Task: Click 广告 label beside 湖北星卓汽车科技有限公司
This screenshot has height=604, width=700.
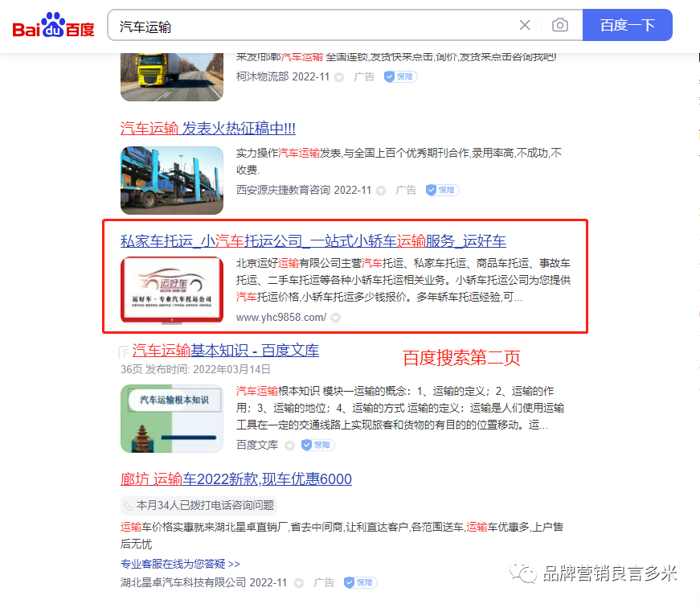Action: (x=324, y=582)
